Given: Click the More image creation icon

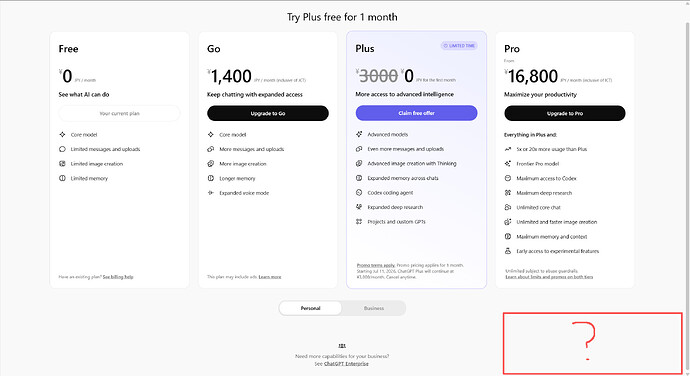Looking at the screenshot, I should pyautogui.click(x=211, y=164).
